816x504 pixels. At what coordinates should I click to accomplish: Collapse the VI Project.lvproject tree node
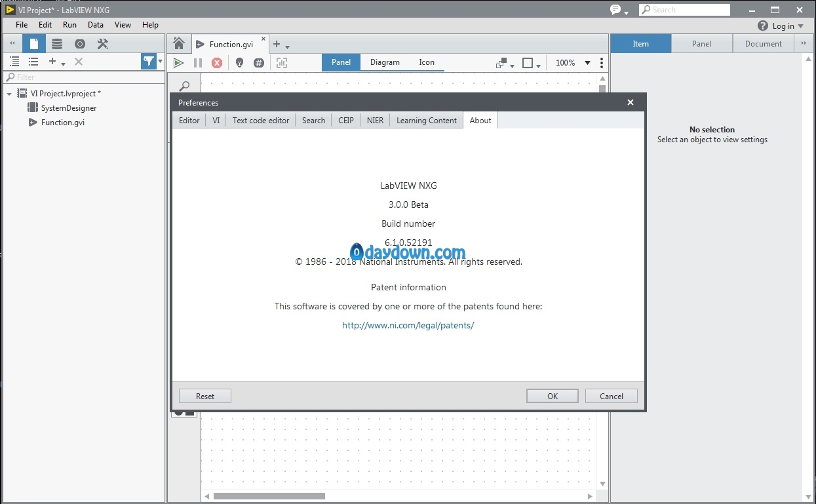pos(9,94)
